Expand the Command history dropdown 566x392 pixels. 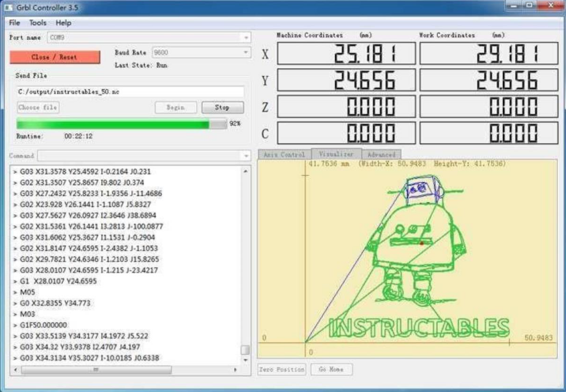pos(246,156)
